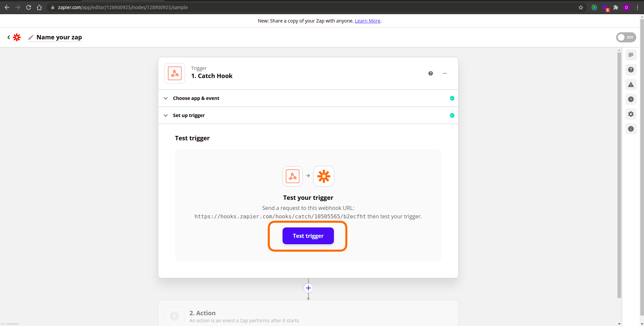644x326 pixels.
Task: Open zap settings gear in the sidebar
Action: coord(631,114)
